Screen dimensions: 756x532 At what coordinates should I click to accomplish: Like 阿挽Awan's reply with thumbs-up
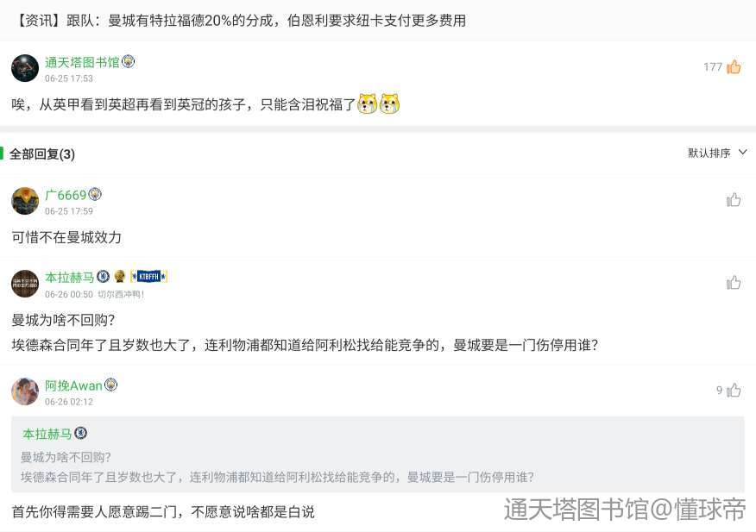click(x=734, y=390)
